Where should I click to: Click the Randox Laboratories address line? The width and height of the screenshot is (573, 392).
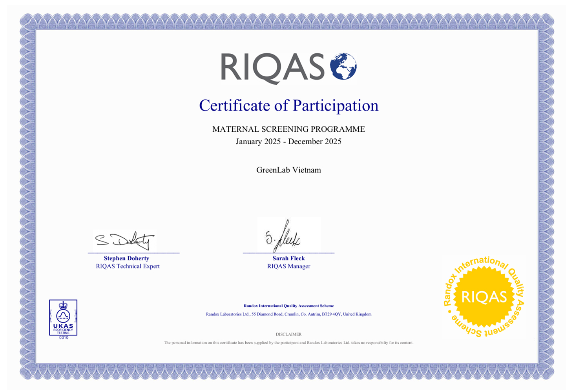point(289,314)
